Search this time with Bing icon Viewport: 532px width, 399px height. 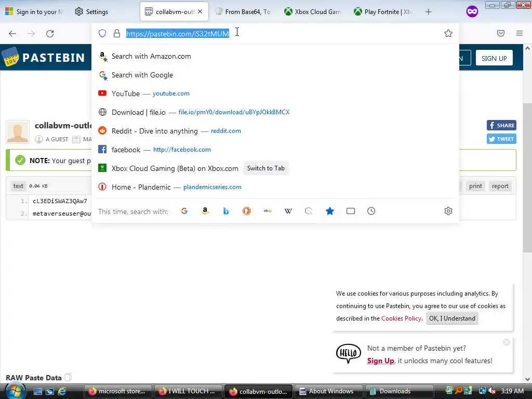point(226,211)
